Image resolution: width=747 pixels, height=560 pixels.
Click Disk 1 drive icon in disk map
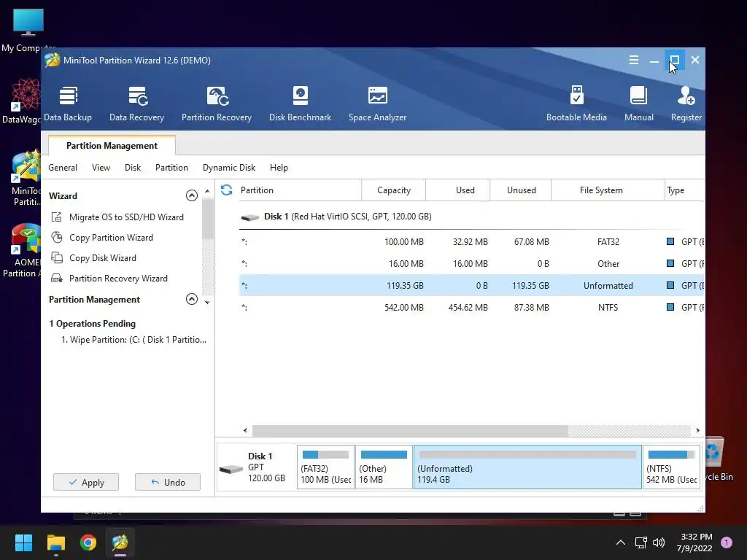click(x=231, y=470)
